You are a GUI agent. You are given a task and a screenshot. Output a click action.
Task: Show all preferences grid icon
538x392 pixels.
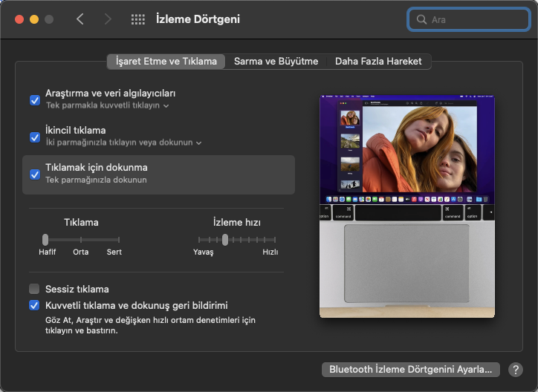pyautogui.click(x=137, y=19)
